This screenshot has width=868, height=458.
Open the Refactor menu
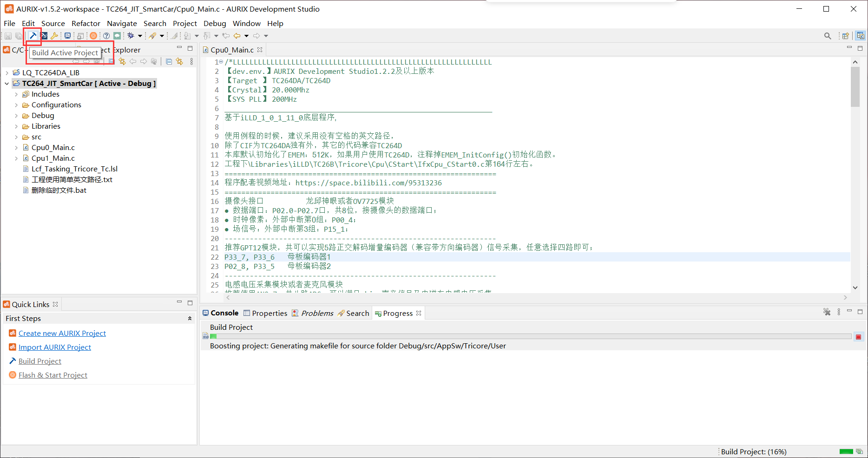click(x=86, y=23)
